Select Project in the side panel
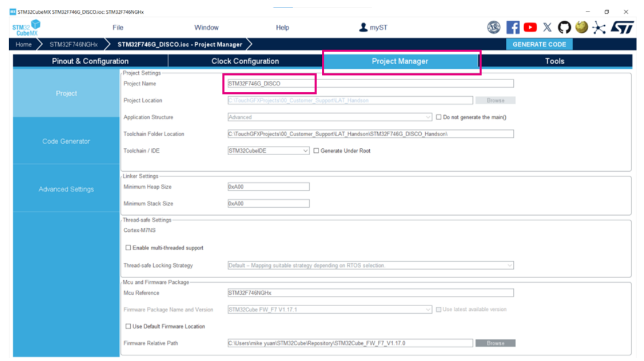 pyautogui.click(x=66, y=93)
